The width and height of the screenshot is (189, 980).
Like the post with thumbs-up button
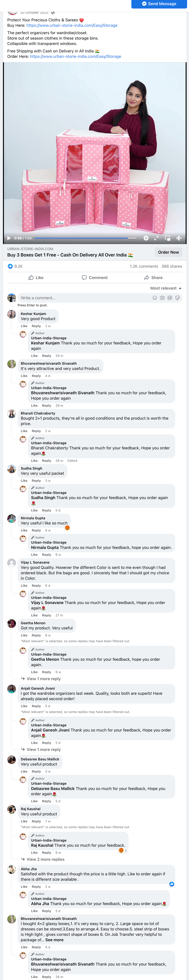[36, 278]
